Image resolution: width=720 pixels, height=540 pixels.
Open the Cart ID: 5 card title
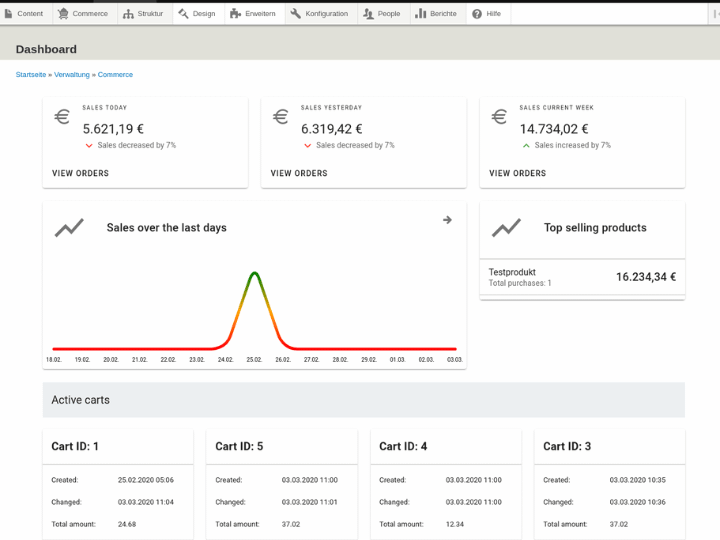point(239,446)
